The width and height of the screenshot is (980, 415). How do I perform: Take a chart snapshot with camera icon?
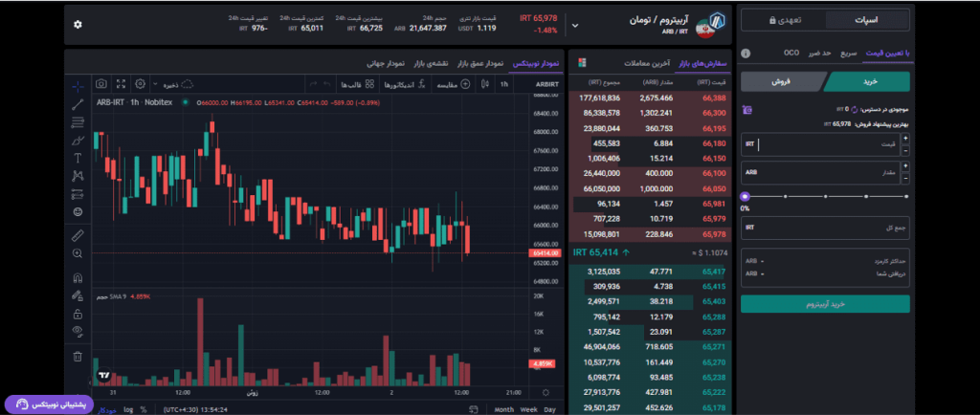[x=100, y=83]
